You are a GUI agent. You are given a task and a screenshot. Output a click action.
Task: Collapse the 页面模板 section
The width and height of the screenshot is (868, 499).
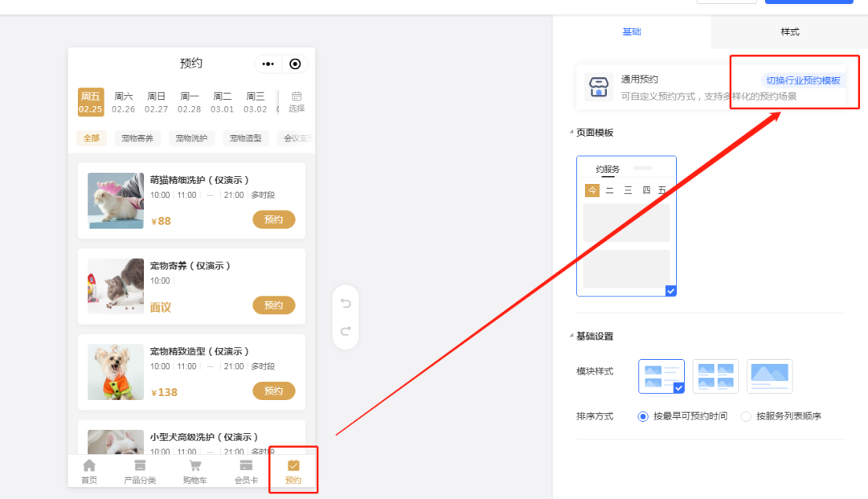(x=571, y=132)
